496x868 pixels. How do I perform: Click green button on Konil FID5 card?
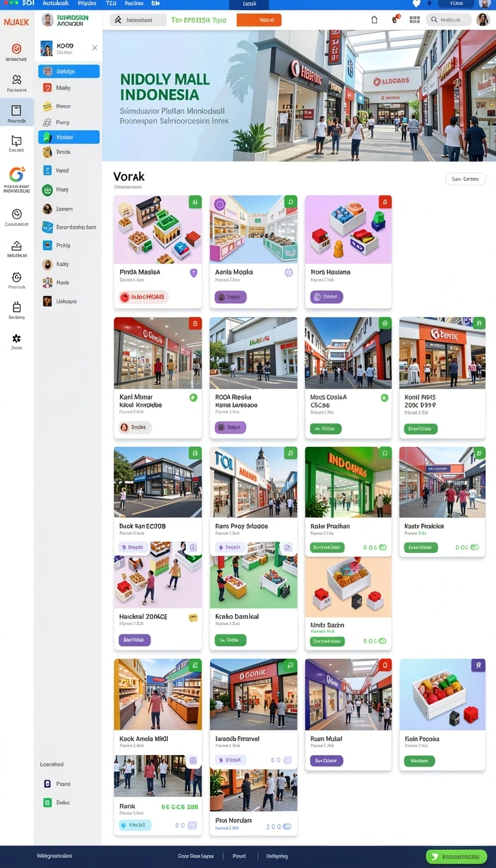click(420, 428)
